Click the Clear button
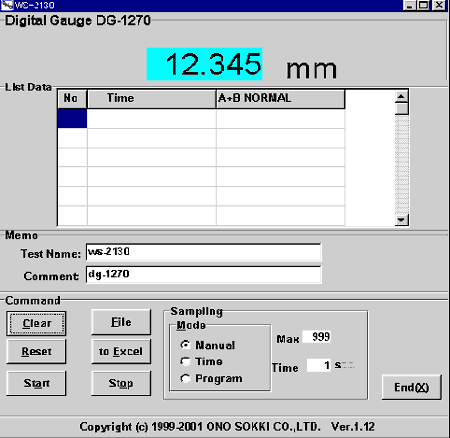 [36, 323]
